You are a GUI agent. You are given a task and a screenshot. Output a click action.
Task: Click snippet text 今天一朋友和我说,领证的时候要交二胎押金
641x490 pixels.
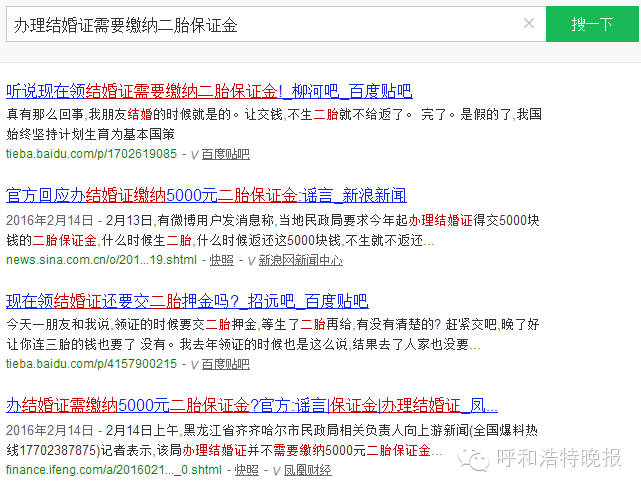click(131, 324)
